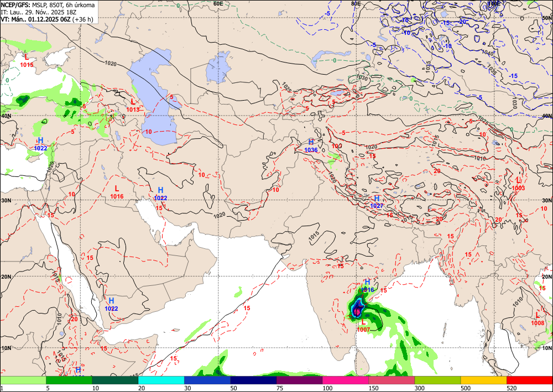The image size is (553, 392).
Task: Select the high pressure '1027' label
Action: 377,206
